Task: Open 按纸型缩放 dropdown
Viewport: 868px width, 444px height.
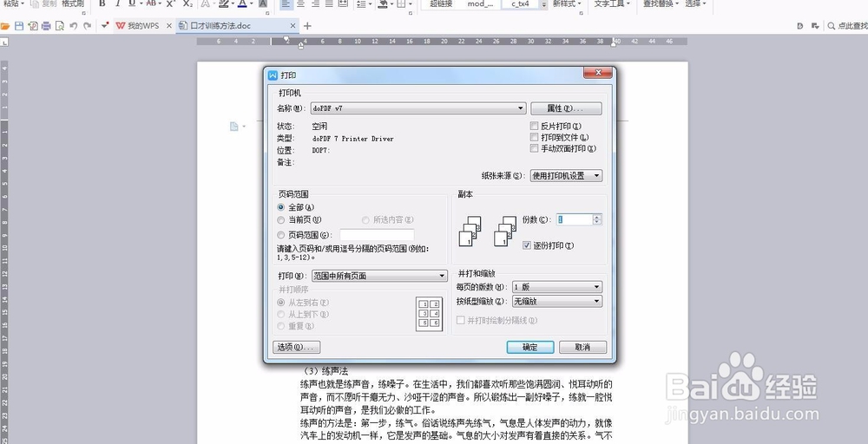Action: (557, 301)
